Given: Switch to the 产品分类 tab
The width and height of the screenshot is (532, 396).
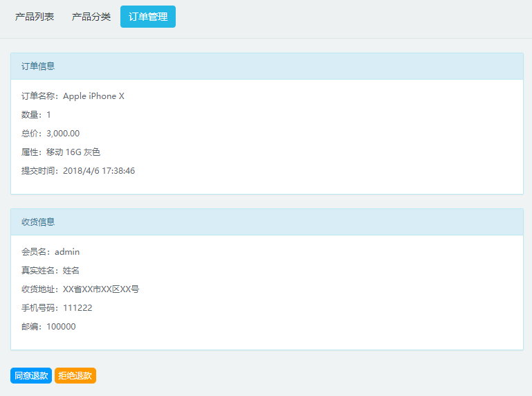Looking at the screenshot, I should pos(91,17).
